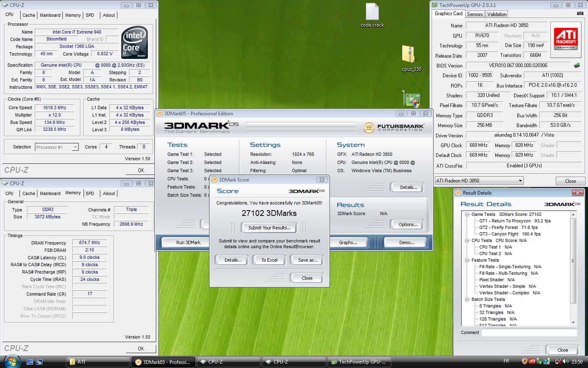This screenshot has height=368, width=588.
Task: Click the security shield icon in tray
Action: tap(524, 361)
